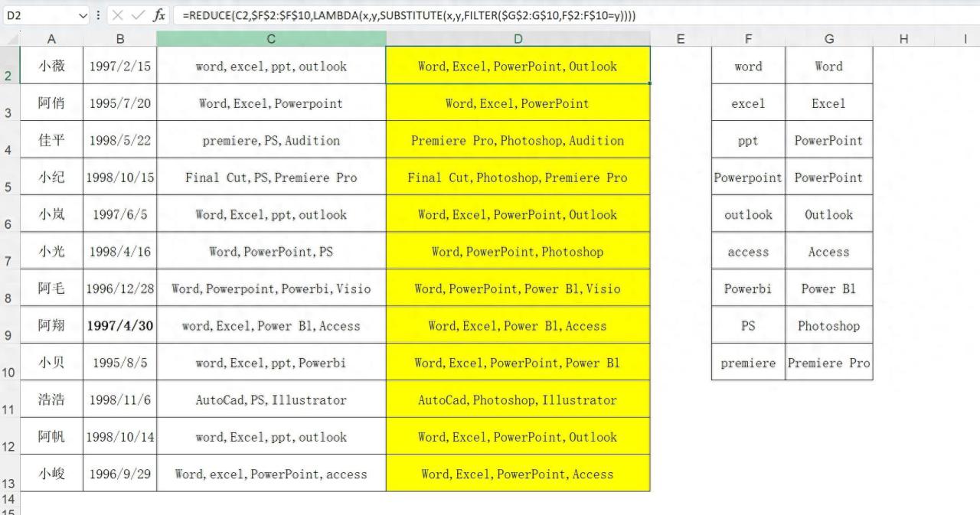This screenshot has height=515, width=980.
Task: Click the date cell 1996/9/29
Action: 120,474
